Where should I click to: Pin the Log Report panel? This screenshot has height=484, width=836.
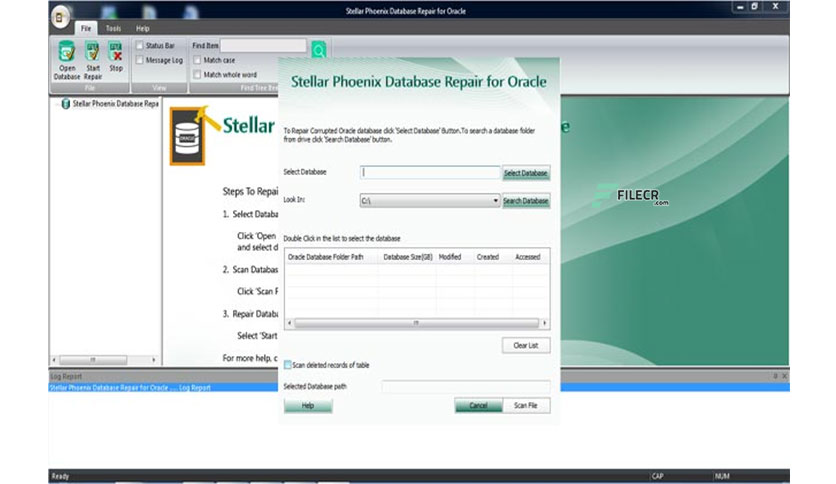click(775, 376)
